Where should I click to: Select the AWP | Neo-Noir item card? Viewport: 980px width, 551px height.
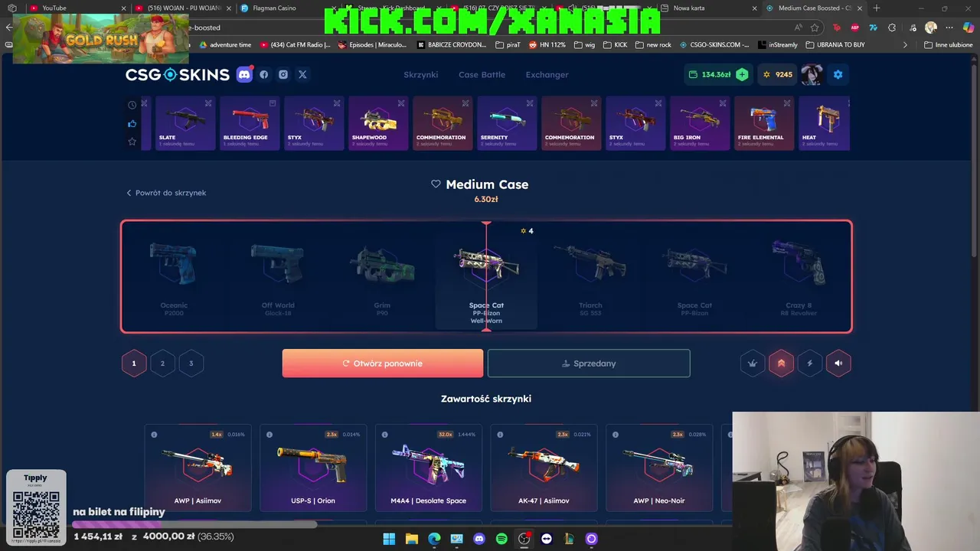click(659, 468)
